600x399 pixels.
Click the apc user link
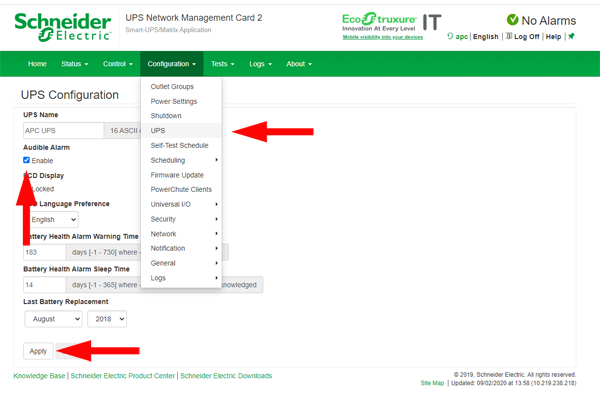pos(461,36)
